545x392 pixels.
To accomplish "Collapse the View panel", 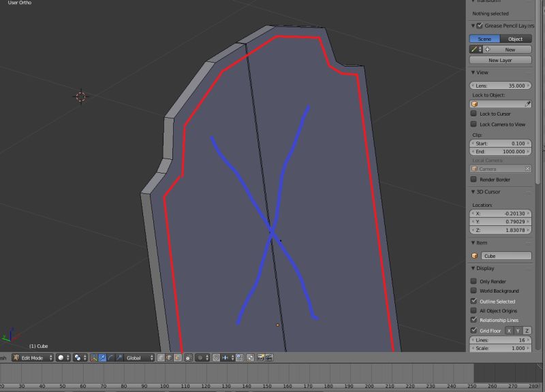I will 471,72.
